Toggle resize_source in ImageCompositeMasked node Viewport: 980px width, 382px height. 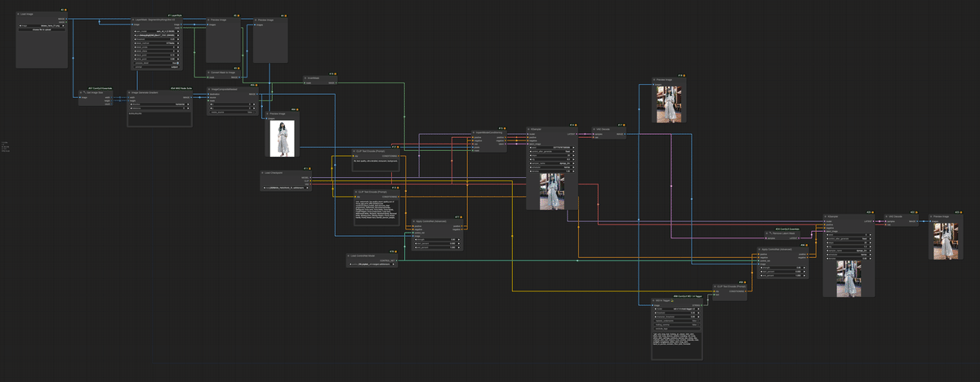(232, 112)
